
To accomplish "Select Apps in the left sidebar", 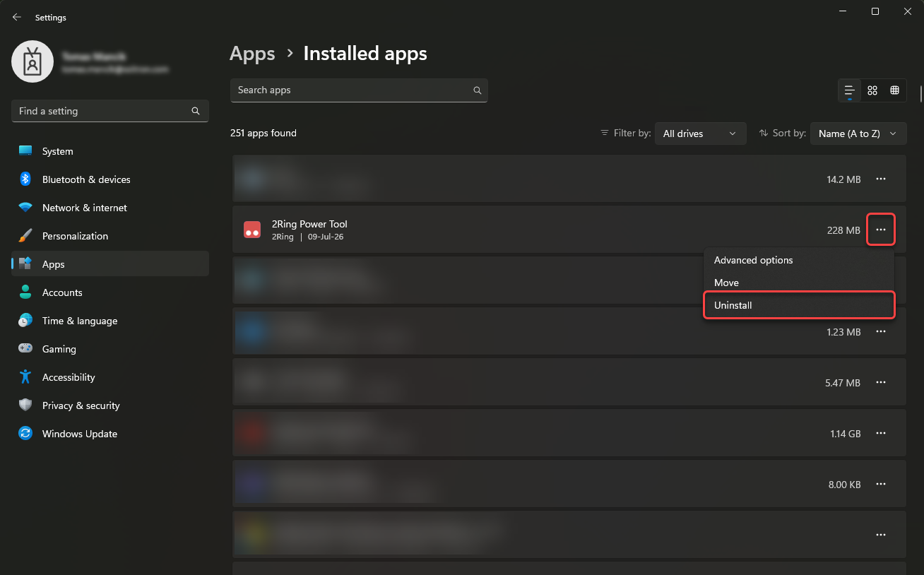I will [110, 264].
